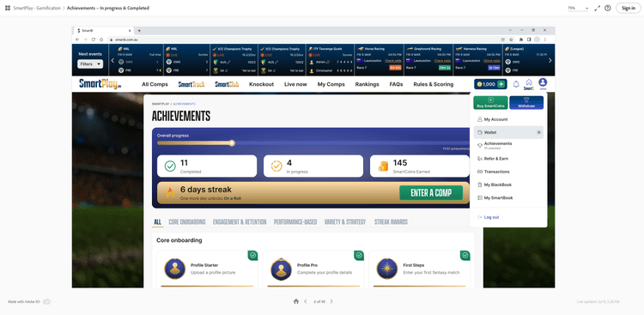Viewport: 644px width, 315px height.
Task: Switch to the Engagement & Retention tab
Action: pos(240,222)
